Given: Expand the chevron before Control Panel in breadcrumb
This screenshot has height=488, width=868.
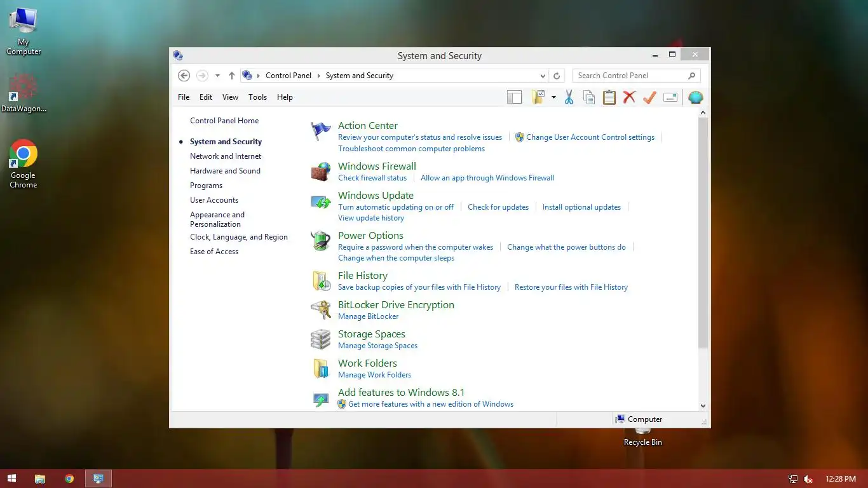Looking at the screenshot, I should point(259,76).
